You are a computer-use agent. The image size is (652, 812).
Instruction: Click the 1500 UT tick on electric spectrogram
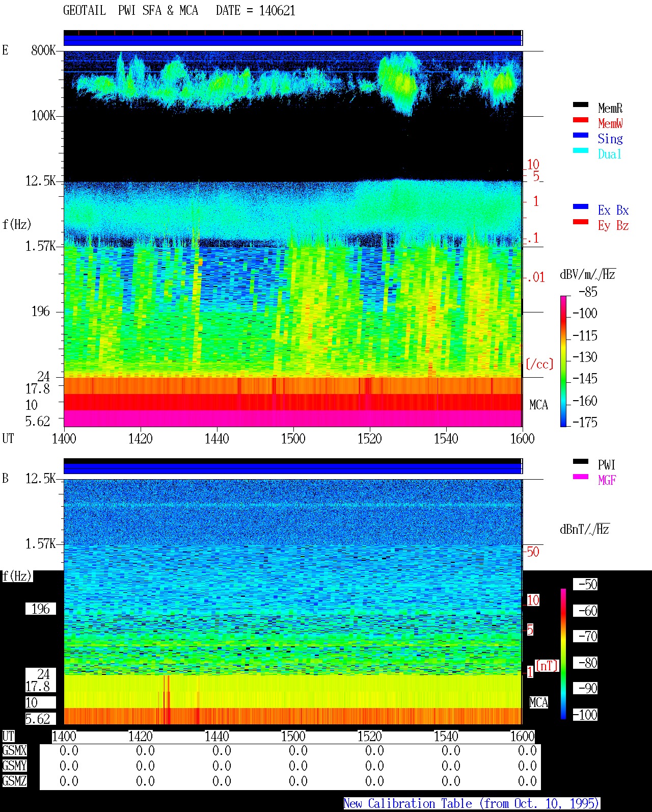(x=293, y=438)
